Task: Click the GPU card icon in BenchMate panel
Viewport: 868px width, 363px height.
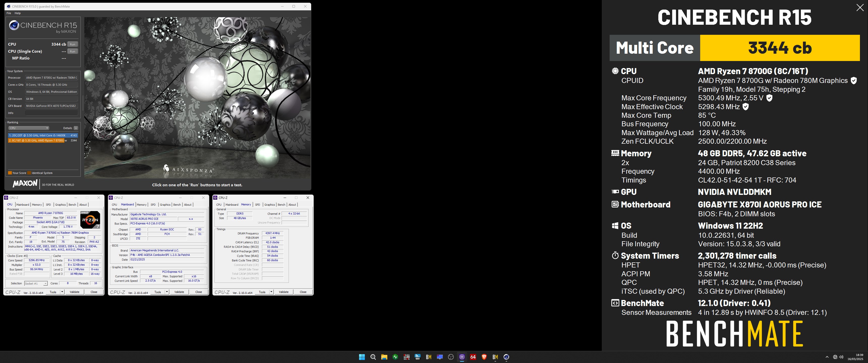Action: click(615, 192)
